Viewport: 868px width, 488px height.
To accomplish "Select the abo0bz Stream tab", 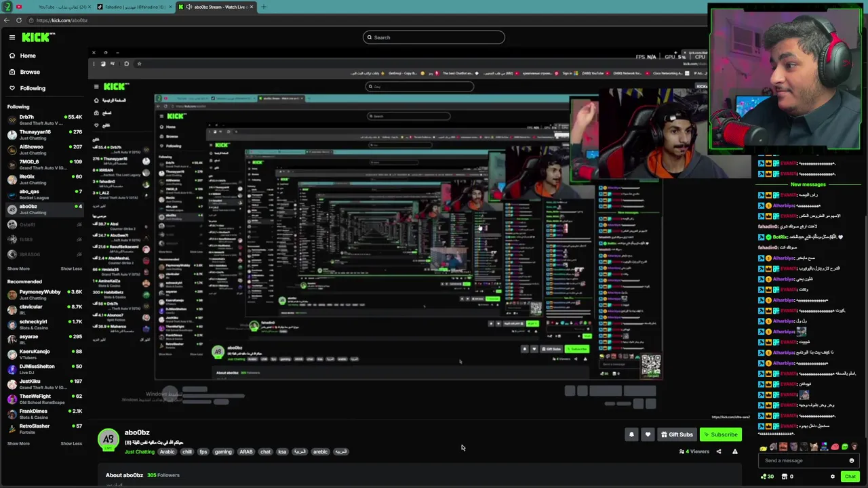I will point(216,7).
